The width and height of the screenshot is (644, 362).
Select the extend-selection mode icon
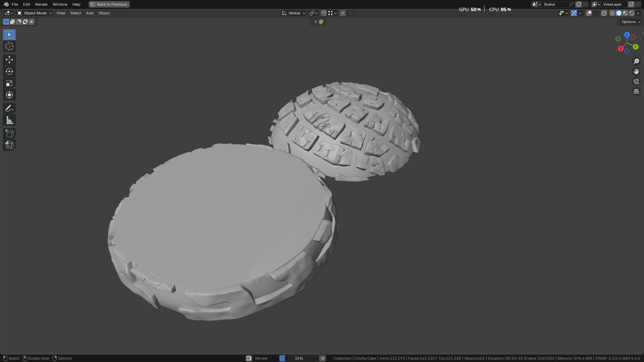pyautogui.click(x=12, y=22)
